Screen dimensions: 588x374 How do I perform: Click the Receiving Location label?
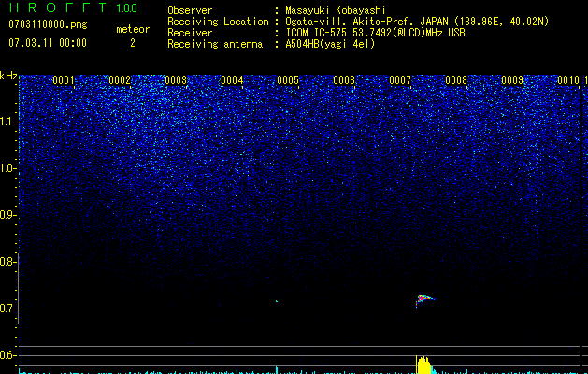click(218, 22)
